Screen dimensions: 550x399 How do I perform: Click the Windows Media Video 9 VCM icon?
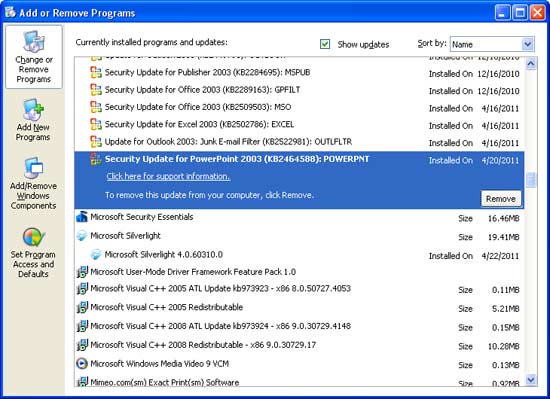click(x=82, y=364)
